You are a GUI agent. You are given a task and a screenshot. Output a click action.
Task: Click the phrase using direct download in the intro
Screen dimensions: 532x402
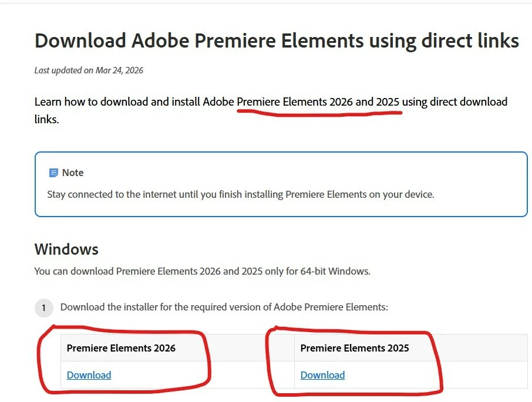[454, 102]
